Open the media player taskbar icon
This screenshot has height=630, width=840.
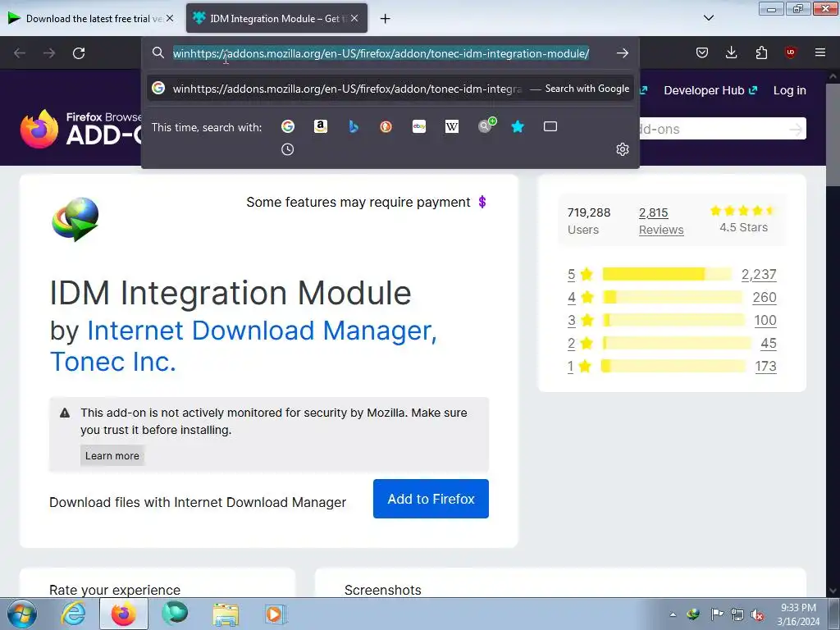[276, 614]
